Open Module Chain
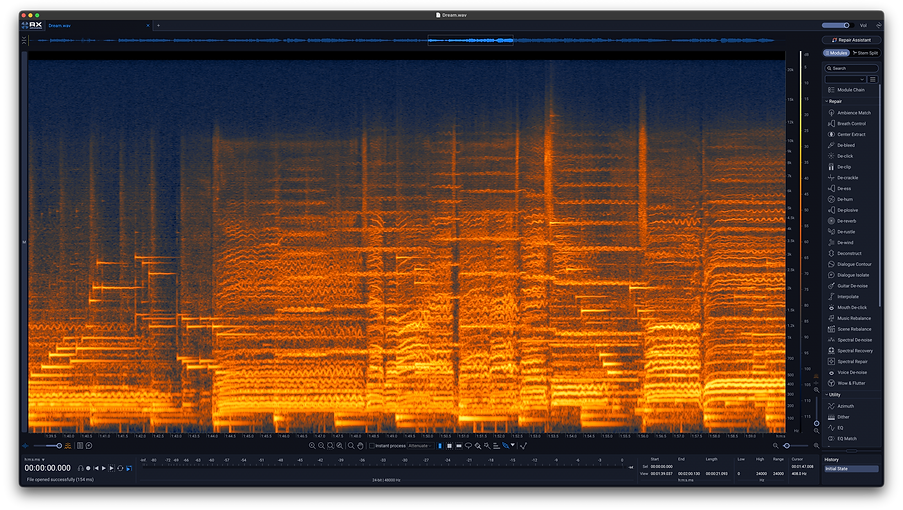The height and width of the screenshot is (510, 903). [846, 90]
